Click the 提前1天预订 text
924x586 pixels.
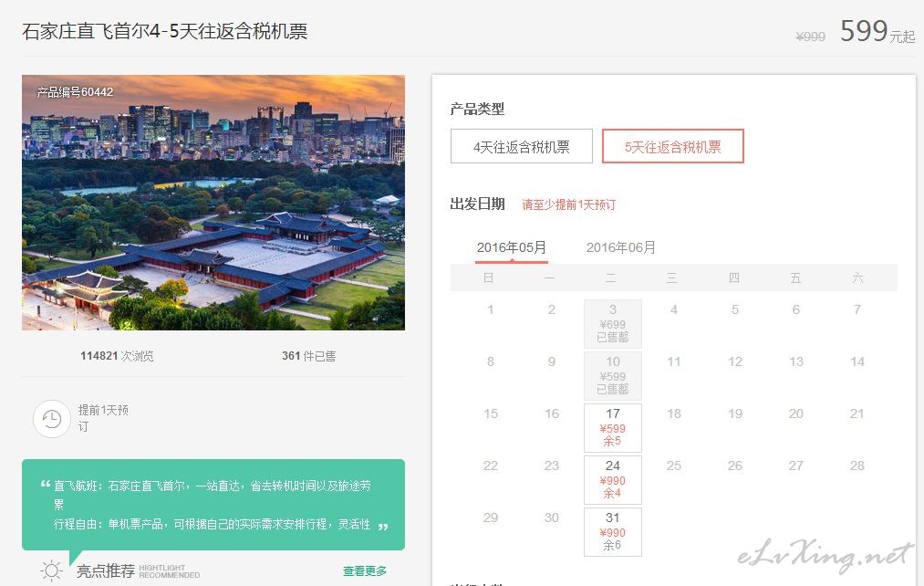point(103,418)
